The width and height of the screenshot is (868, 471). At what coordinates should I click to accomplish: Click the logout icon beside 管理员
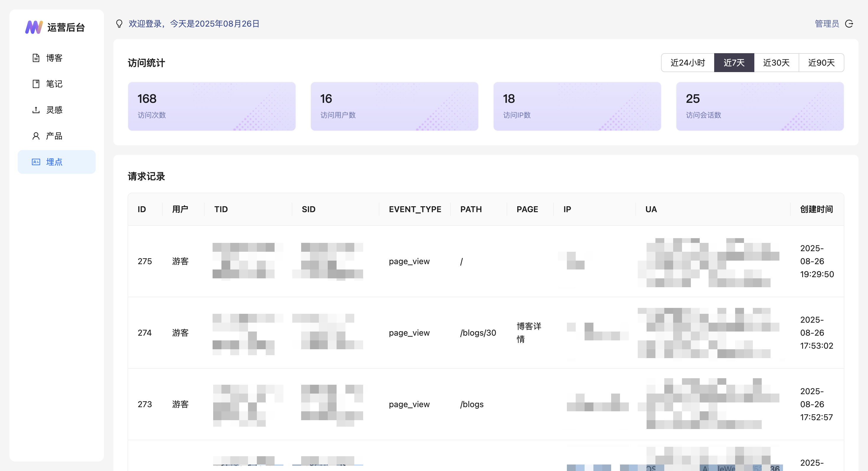pos(849,24)
